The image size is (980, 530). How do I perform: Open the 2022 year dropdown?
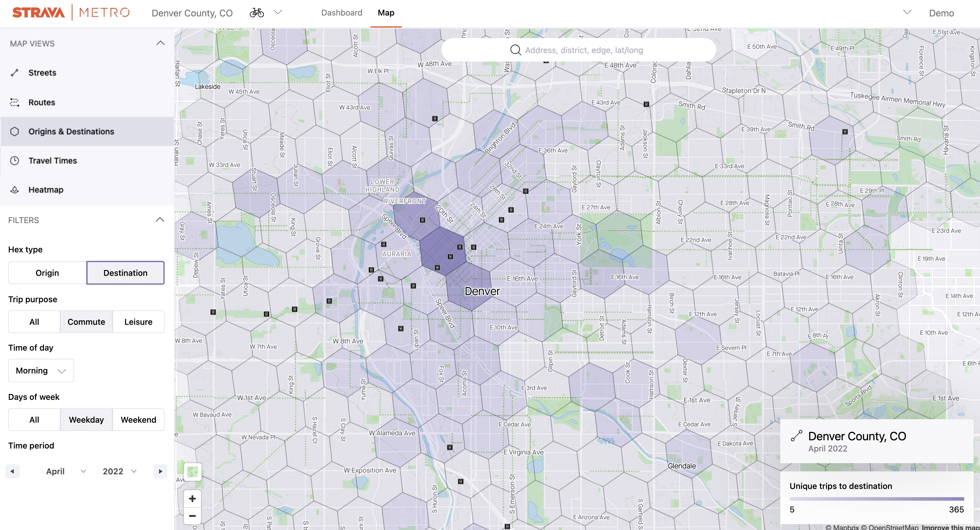(x=119, y=471)
